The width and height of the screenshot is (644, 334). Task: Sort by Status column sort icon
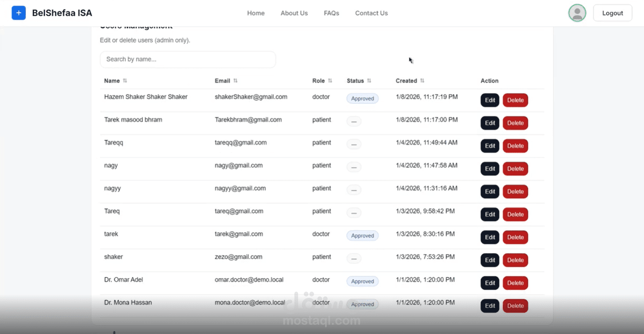[x=369, y=81]
